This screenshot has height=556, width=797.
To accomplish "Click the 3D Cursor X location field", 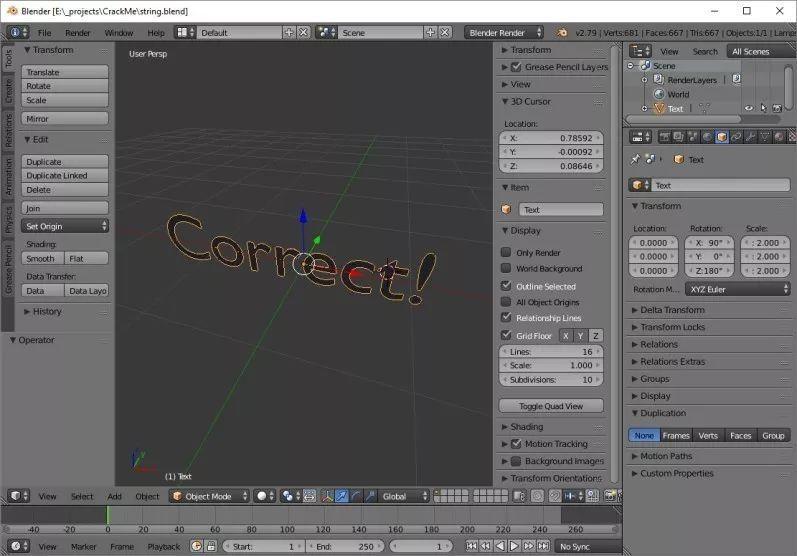I will coord(552,138).
